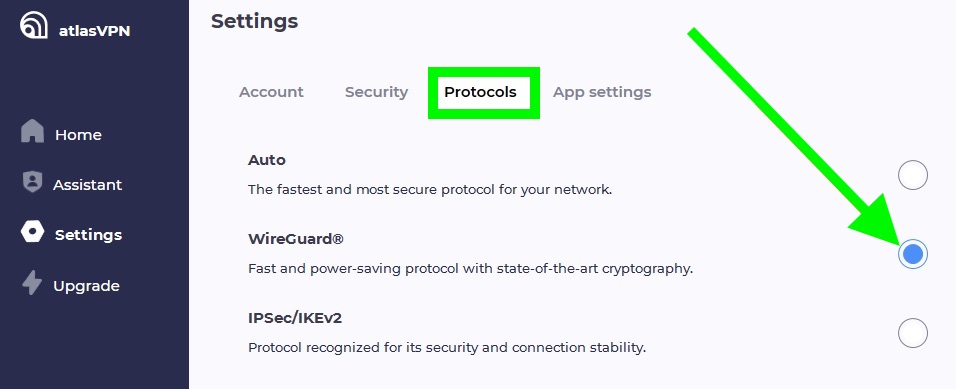Select the Protocols tab
This screenshot has width=956, height=389.
(480, 92)
